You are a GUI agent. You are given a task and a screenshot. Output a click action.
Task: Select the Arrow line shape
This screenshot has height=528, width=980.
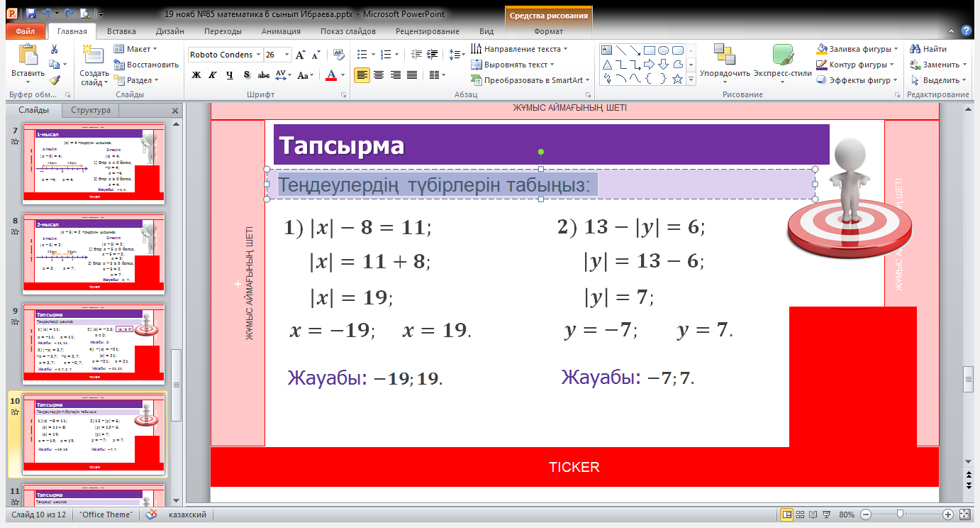coord(635,50)
